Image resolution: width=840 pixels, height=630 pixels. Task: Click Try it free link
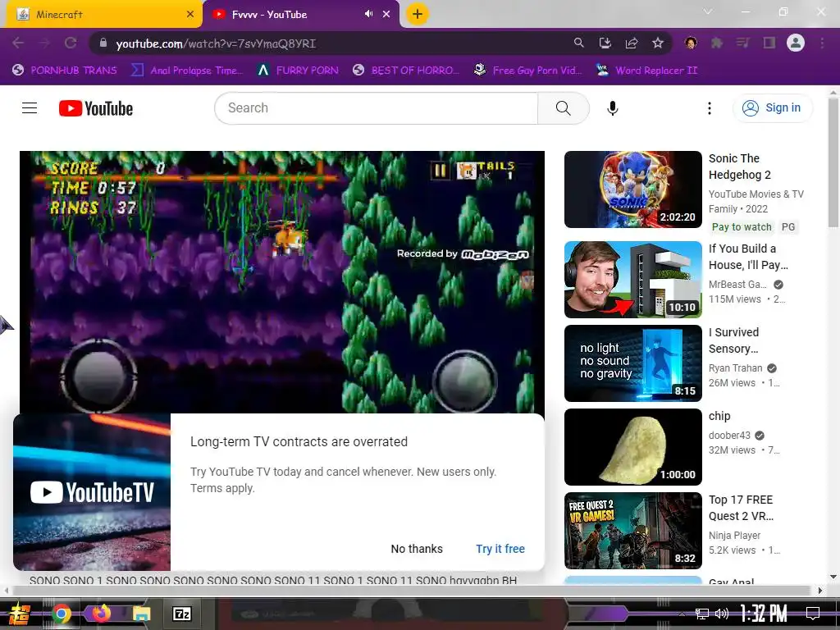tap(500, 549)
